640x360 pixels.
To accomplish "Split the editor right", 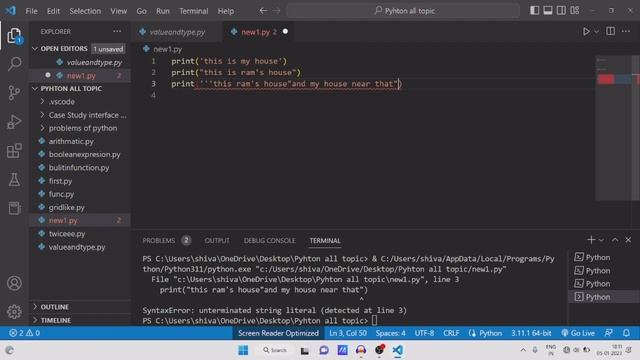I will [611, 31].
